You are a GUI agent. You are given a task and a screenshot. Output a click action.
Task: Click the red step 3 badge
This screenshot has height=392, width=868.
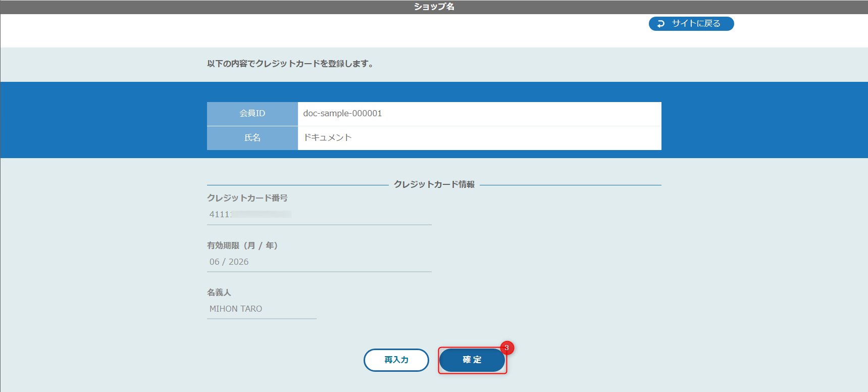point(507,348)
